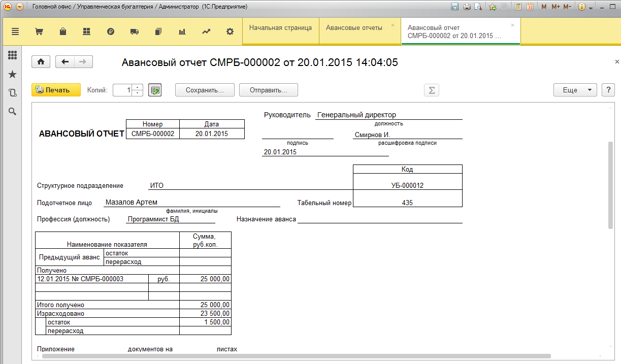Open the History scroll icon in the sidebar

[x=13, y=92]
